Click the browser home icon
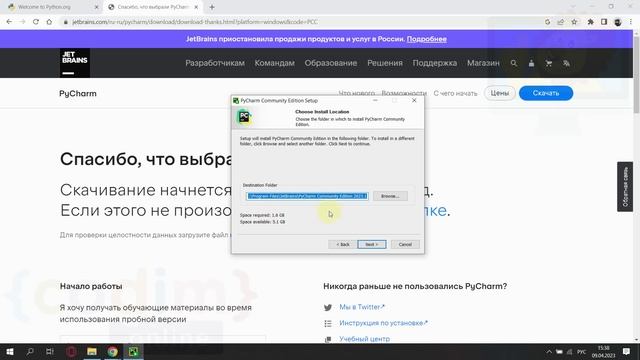The width and height of the screenshot is (640, 360). pyautogui.click(x=49, y=22)
